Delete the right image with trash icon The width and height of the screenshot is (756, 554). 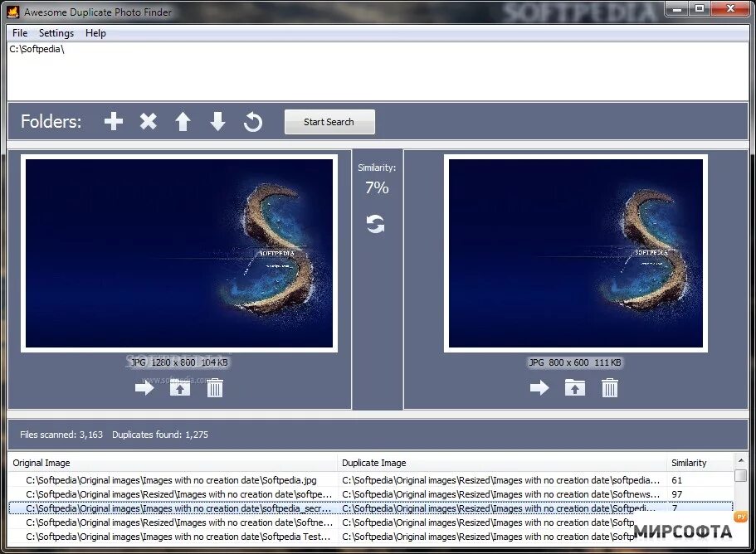[x=609, y=388]
